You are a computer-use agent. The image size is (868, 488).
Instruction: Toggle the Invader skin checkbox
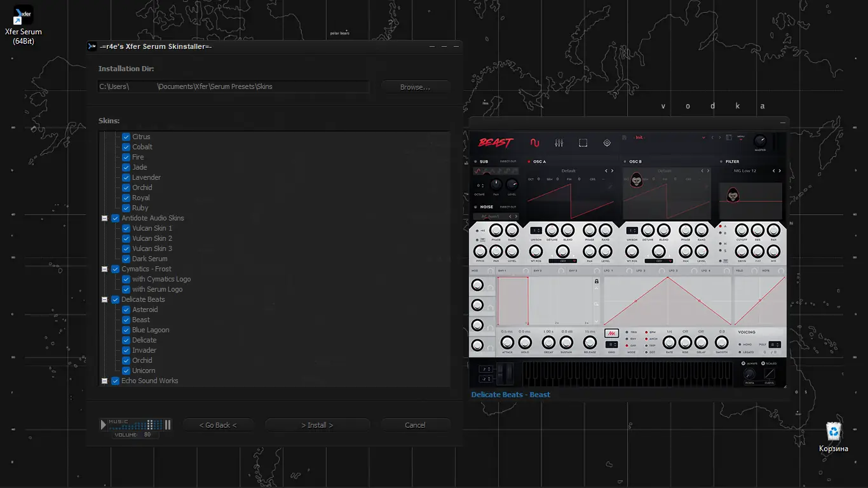coord(126,350)
